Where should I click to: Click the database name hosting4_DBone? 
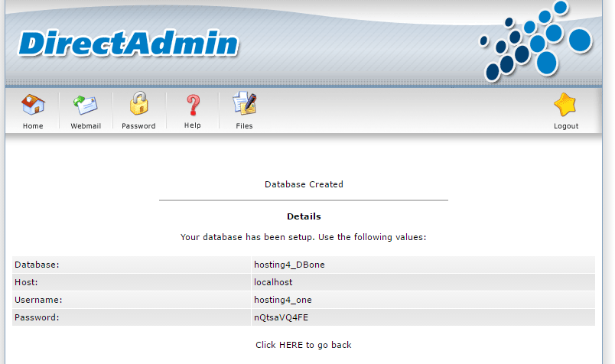pyautogui.click(x=289, y=265)
